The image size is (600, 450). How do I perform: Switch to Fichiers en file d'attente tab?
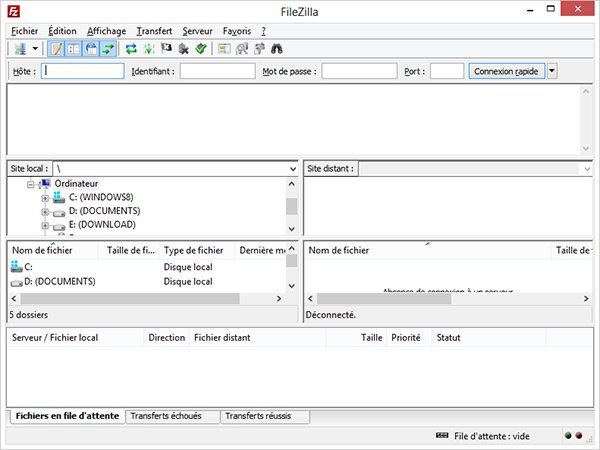point(68,416)
